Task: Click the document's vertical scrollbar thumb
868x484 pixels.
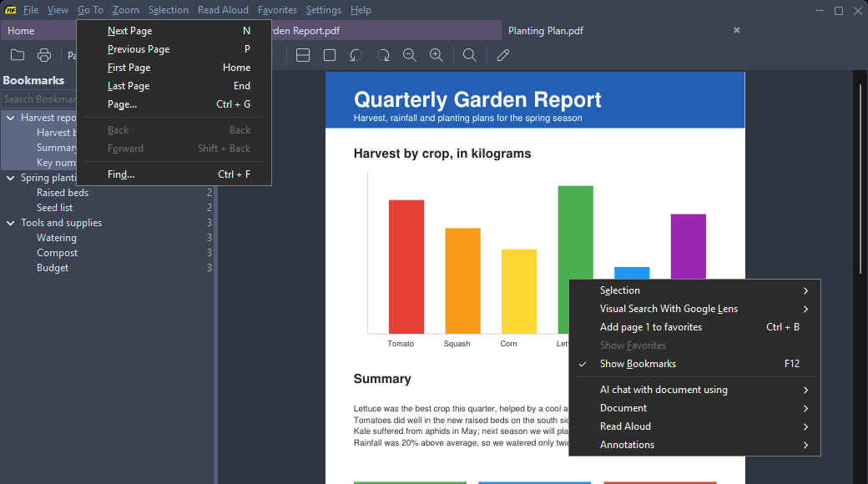Action: click(860, 177)
